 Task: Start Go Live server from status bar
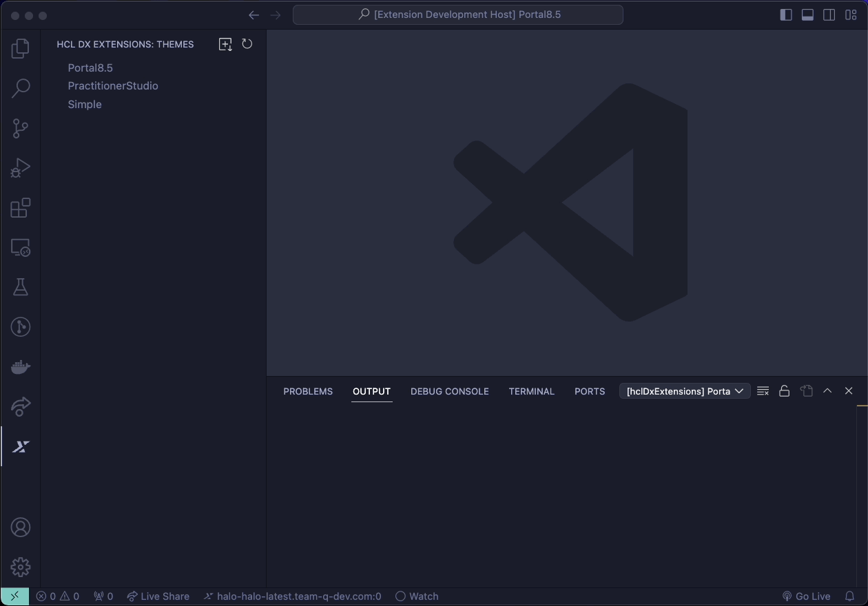coord(807,596)
